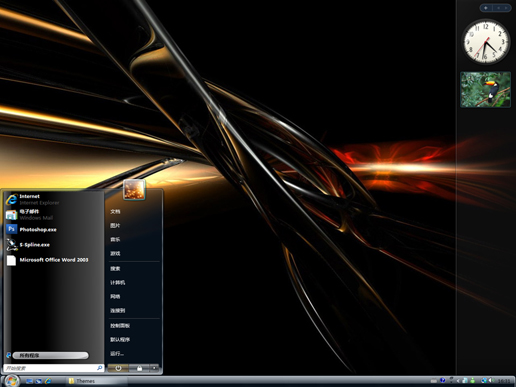Open 音乐 (Music) in the Start menu
The image size is (516, 387).
[115, 240]
